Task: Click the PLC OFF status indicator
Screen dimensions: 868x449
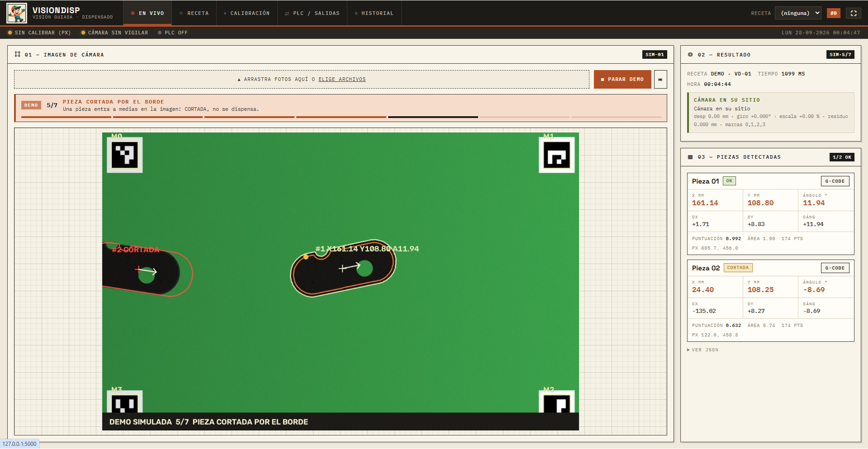Action: (x=172, y=33)
